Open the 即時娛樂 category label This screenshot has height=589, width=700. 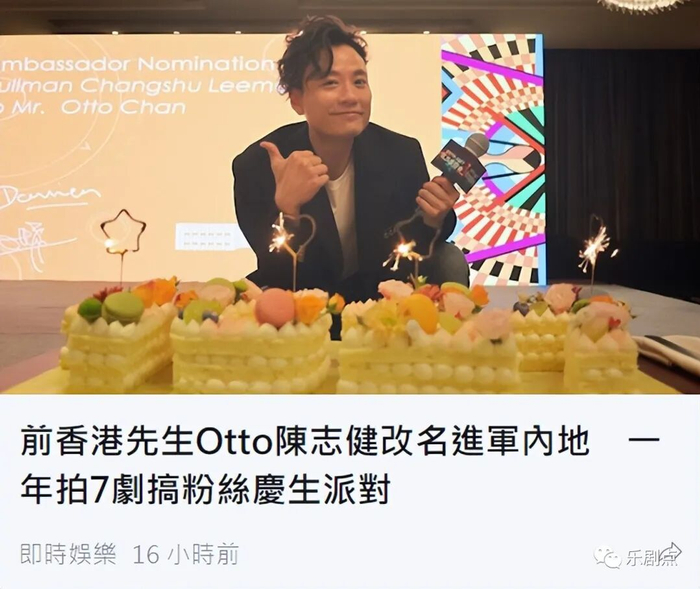(x=68, y=554)
